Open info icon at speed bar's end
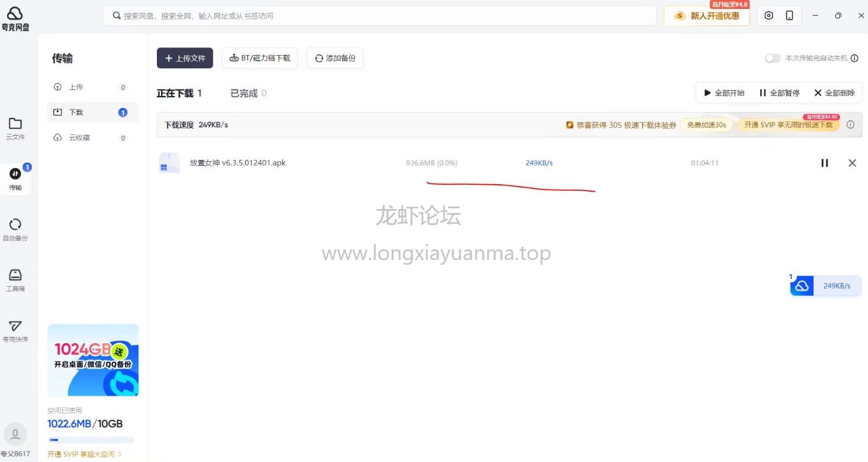This screenshot has width=868, height=462. (x=850, y=125)
